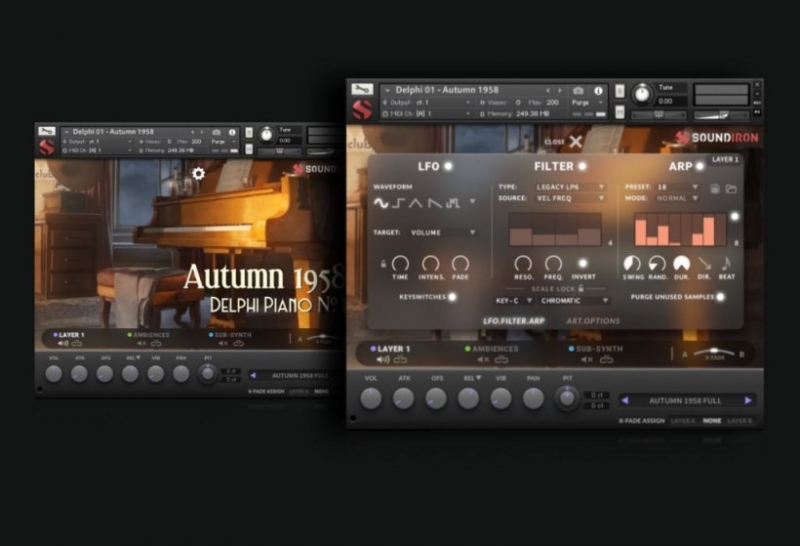Image resolution: width=800 pixels, height=546 pixels.
Task: Open the CHROMATIC scale dropdown
Action: pyautogui.click(x=574, y=301)
